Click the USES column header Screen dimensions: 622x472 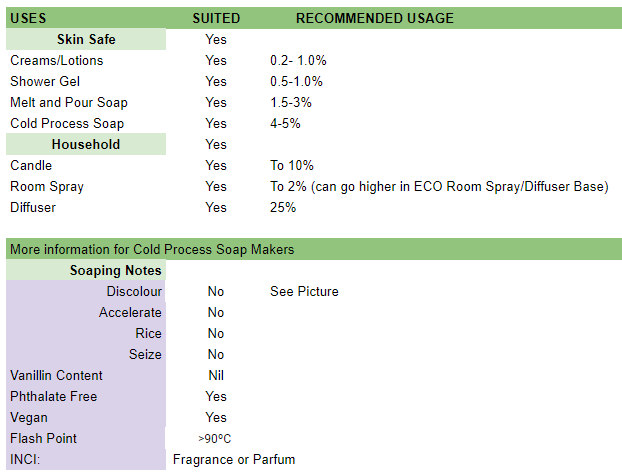click(x=28, y=18)
